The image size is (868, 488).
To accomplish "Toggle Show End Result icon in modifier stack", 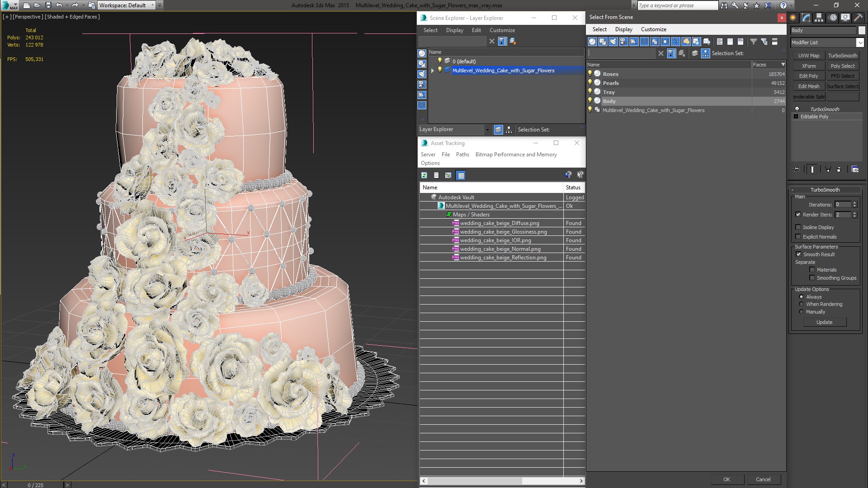I will point(812,169).
